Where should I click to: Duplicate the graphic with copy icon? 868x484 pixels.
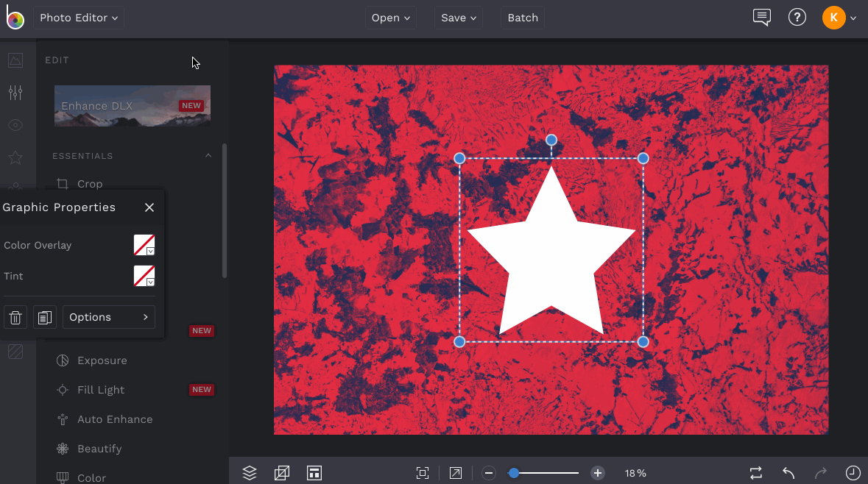(45, 317)
